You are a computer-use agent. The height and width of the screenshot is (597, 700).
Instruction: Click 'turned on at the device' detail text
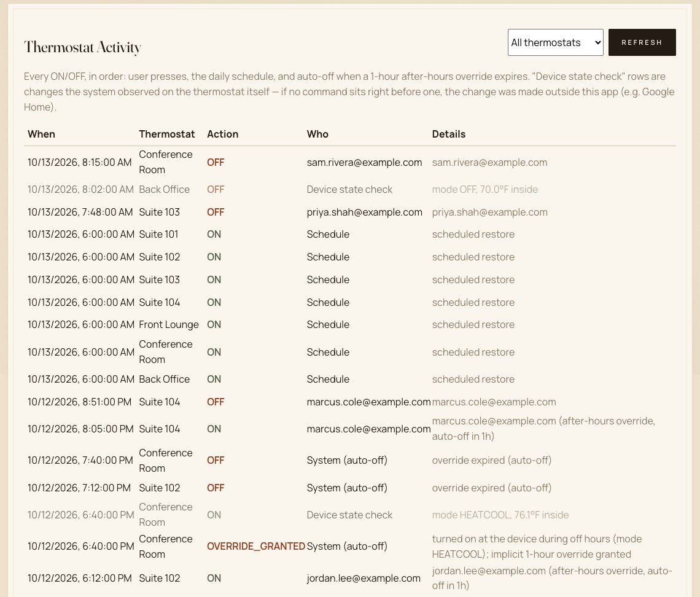(537, 546)
